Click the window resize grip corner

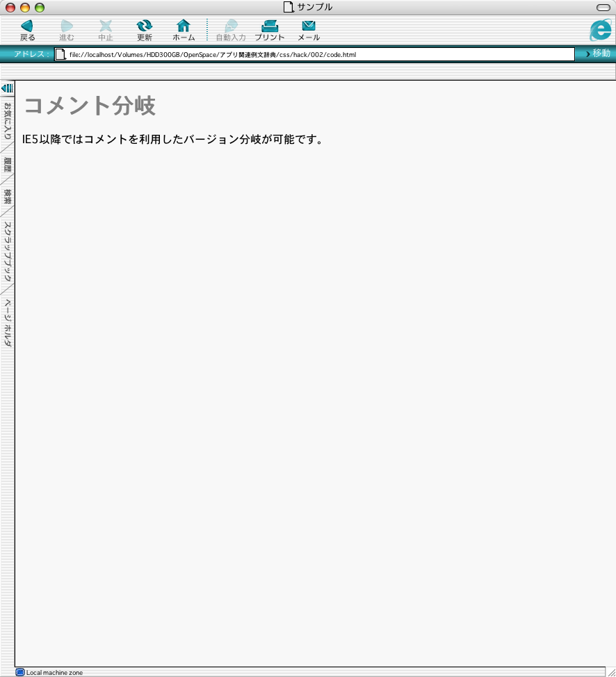[611, 672]
